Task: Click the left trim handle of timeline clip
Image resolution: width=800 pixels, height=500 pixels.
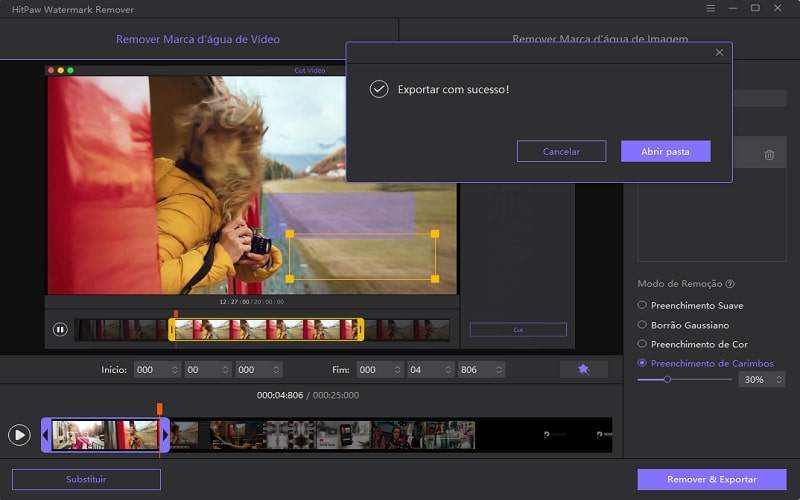Action: [x=45, y=435]
